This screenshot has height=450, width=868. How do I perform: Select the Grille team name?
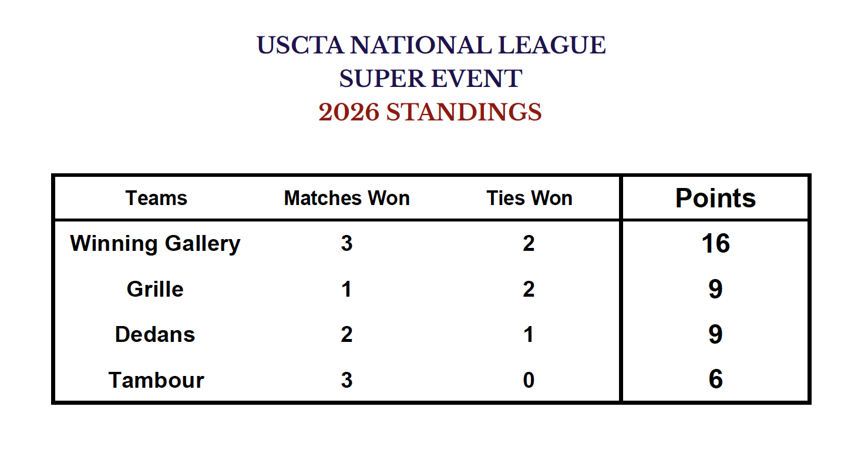coord(155,289)
